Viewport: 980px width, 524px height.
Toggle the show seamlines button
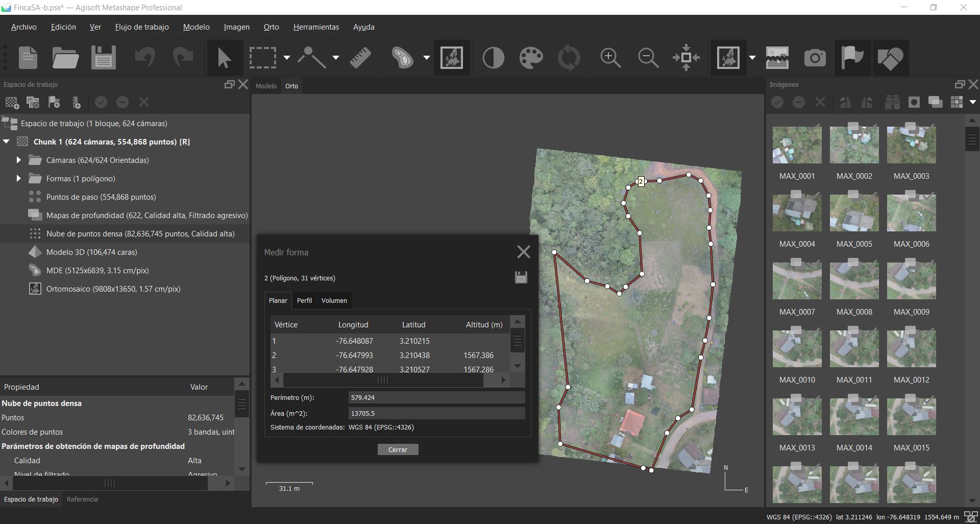(777, 58)
